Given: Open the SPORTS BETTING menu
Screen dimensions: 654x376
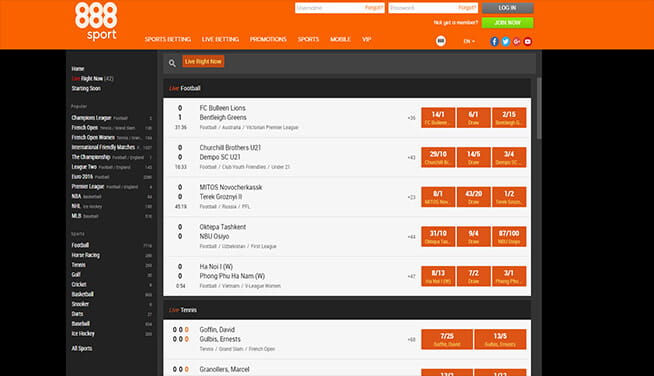Looking at the screenshot, I should [168, 39].
